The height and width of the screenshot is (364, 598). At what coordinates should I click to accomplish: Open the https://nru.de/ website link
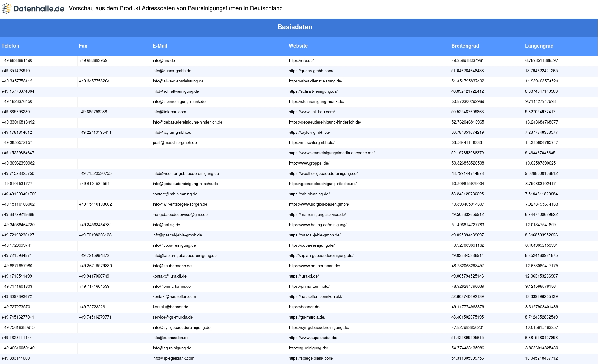pyautogui.click(x=301, y=61)
